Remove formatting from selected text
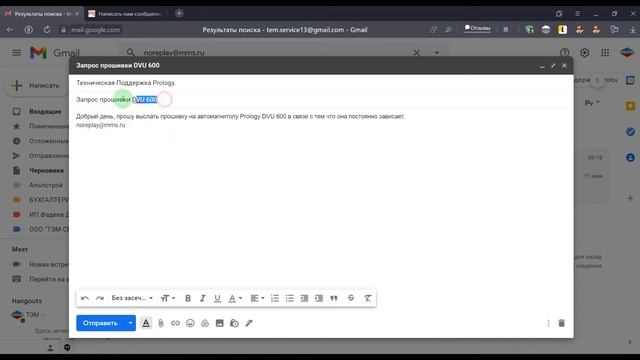640x360 pixels. [x=368, y=298]
